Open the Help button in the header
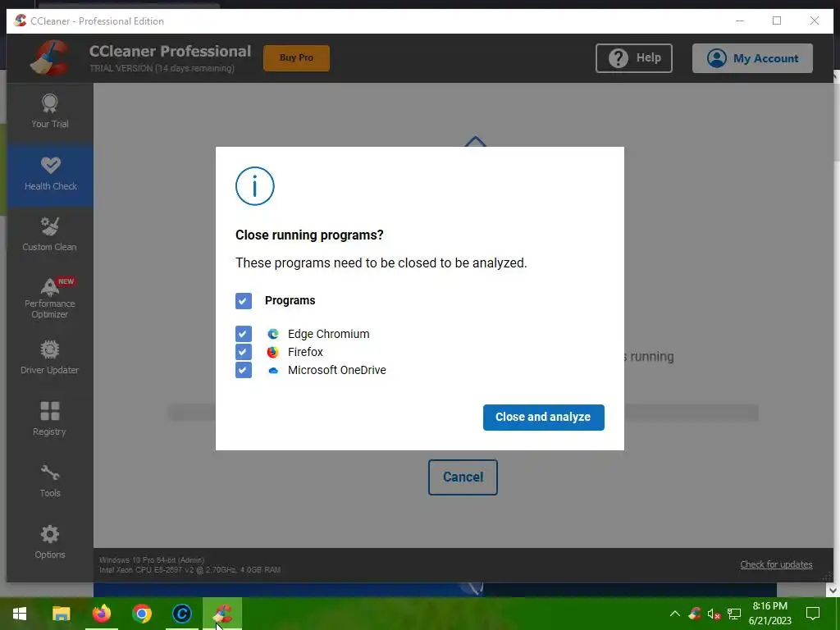The height and width of the screenshot is (630, 840). [x=634, y=58]
